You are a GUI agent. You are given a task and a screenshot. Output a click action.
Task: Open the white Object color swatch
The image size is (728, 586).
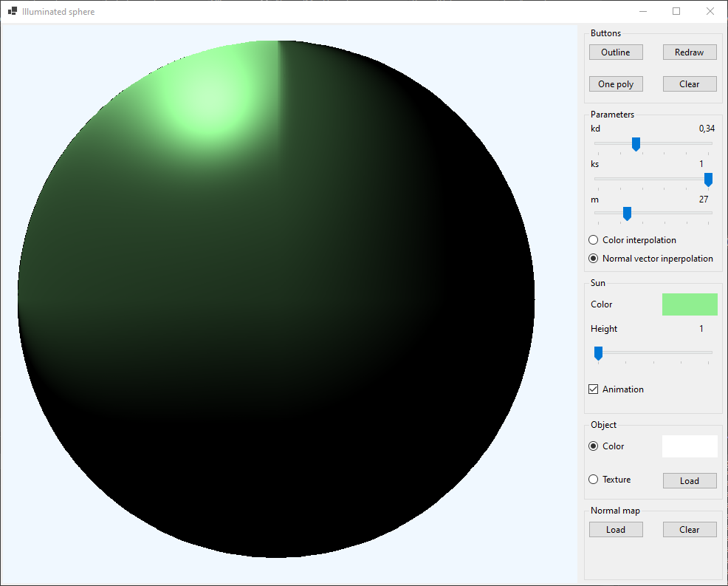[x=690, y=446]
